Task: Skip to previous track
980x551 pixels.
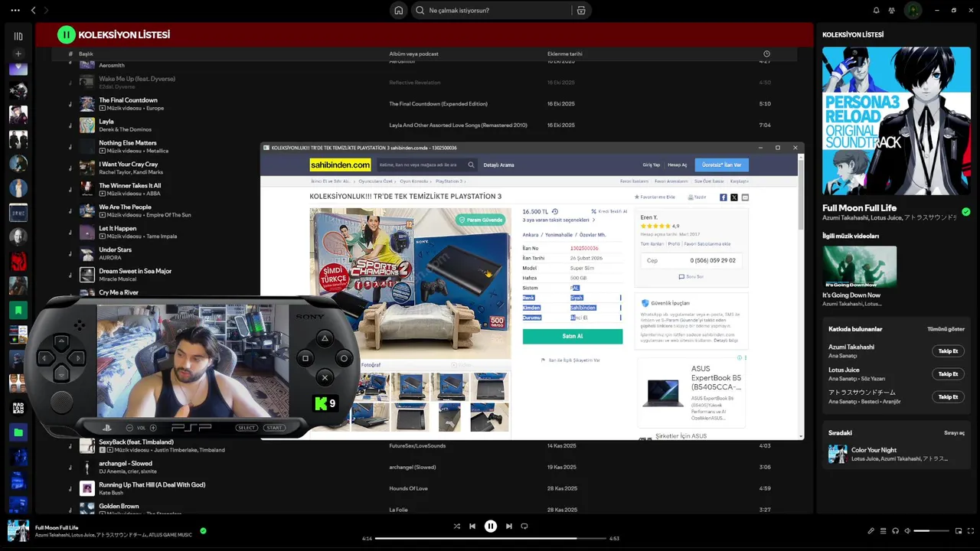Action: click(x=472, y=527)
